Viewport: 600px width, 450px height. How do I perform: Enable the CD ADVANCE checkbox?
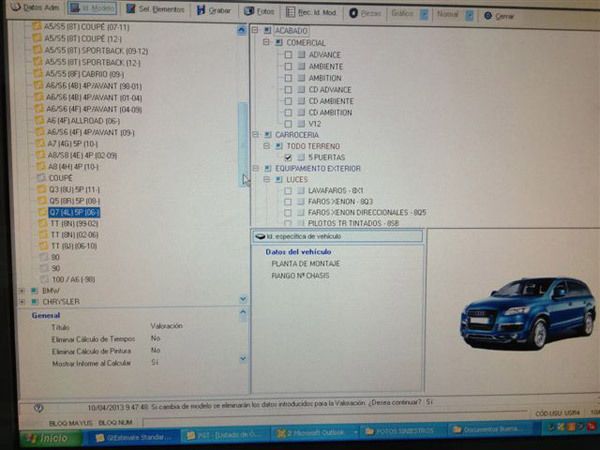(x=288, y=90)
